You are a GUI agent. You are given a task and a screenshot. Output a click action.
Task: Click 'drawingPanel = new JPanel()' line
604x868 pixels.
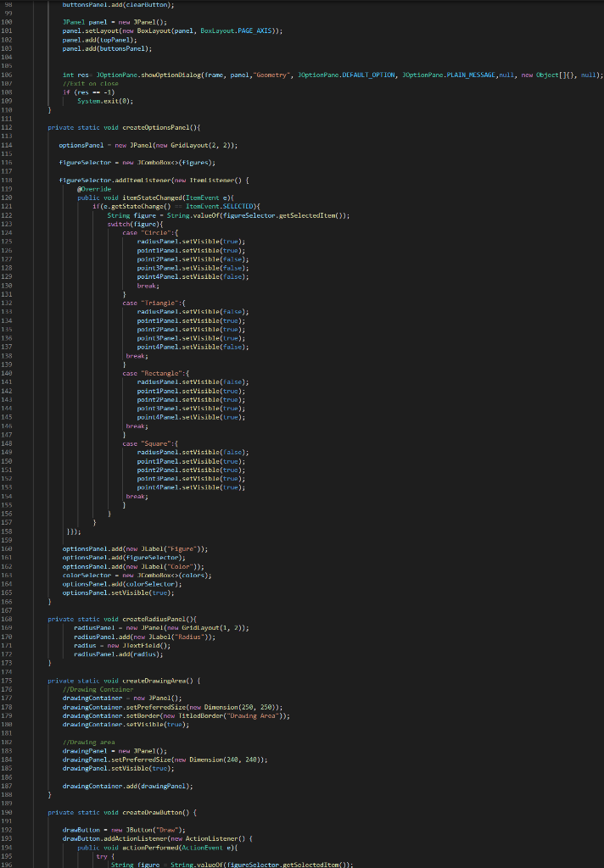click(x=115, y=751)
